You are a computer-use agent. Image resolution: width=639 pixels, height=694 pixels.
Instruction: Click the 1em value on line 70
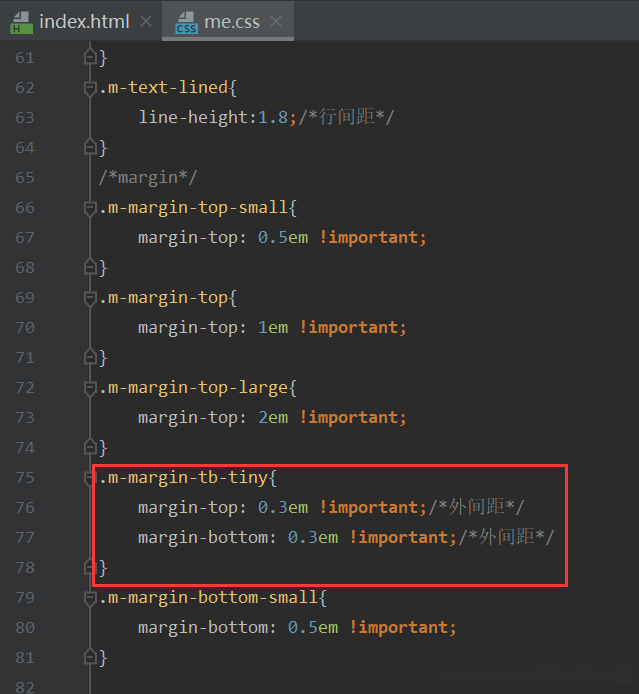273,328
